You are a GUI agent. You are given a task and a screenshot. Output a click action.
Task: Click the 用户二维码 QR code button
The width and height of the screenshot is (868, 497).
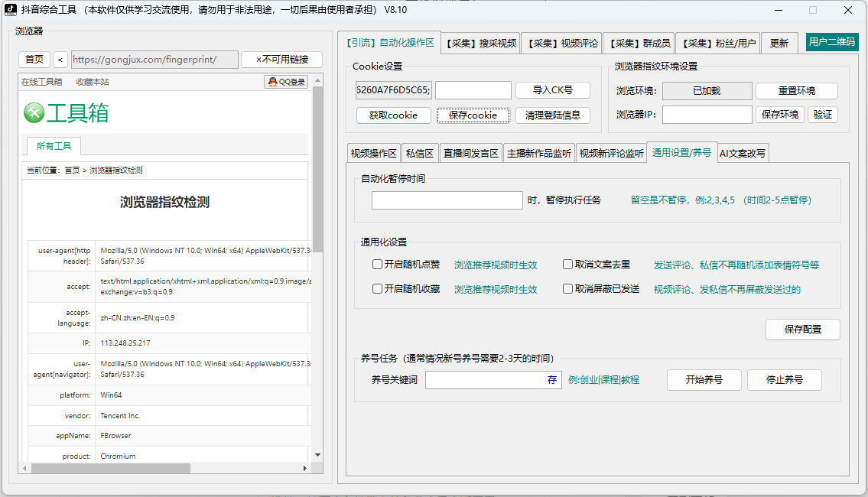pos(834,43)
